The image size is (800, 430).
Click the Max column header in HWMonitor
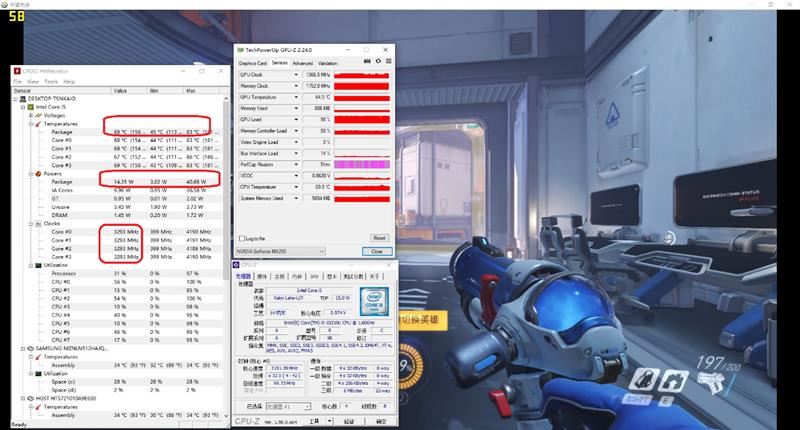coord(202,91)
